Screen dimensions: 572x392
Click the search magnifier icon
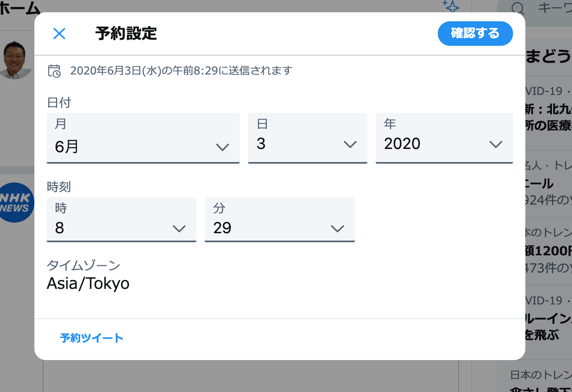tap(518, 7)
